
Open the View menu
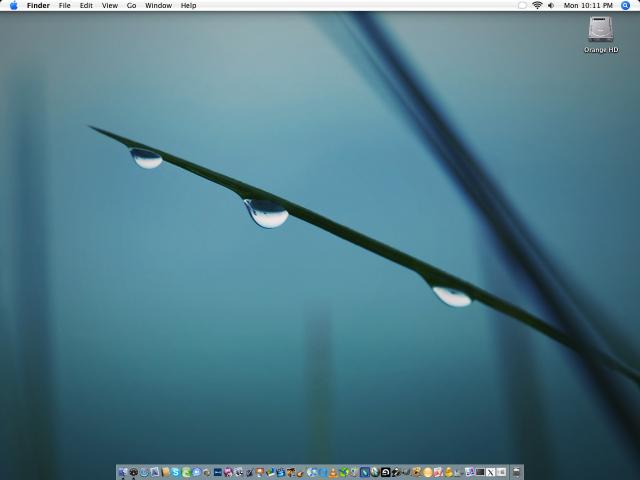(109, 6)
